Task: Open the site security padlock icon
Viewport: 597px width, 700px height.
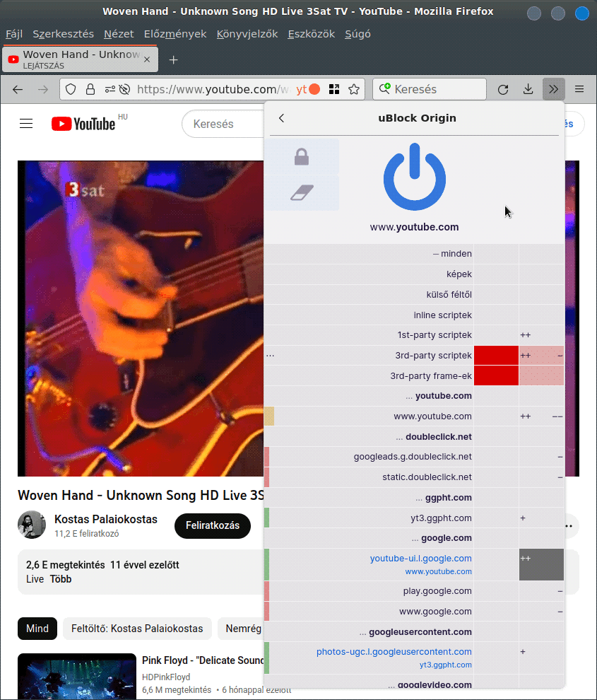Action: click(90, 89)
